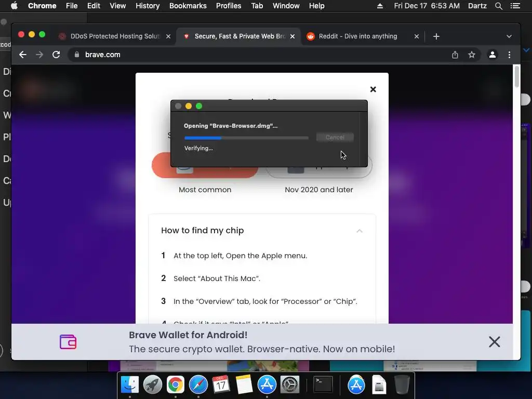Open the Help menu
The image size is (532, 399).
point(316,6)
